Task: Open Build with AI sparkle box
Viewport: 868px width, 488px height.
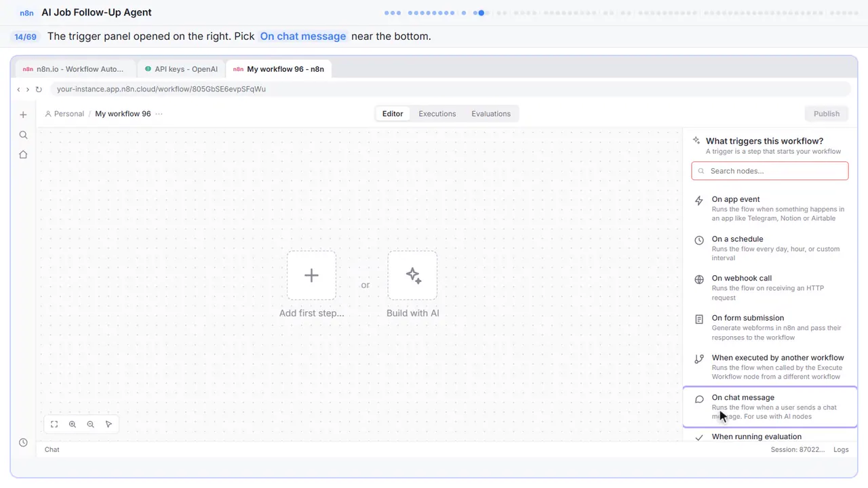Action: click(x=412, y=275)
